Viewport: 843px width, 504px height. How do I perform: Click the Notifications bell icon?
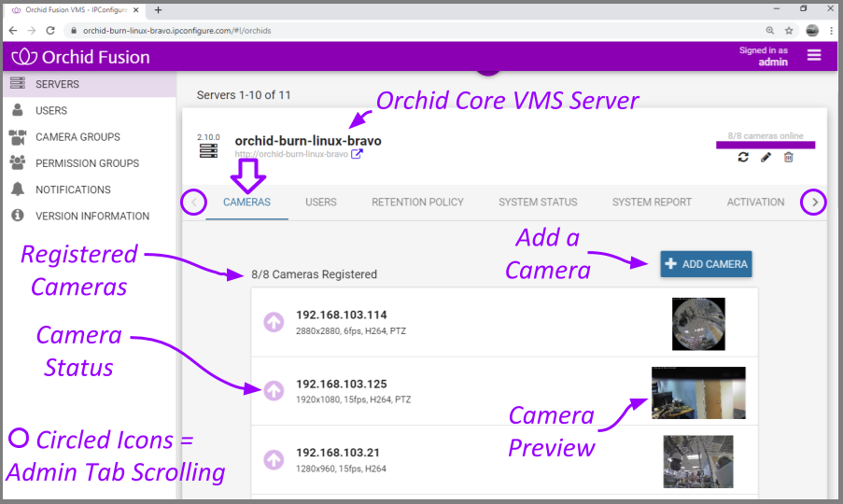18,189
